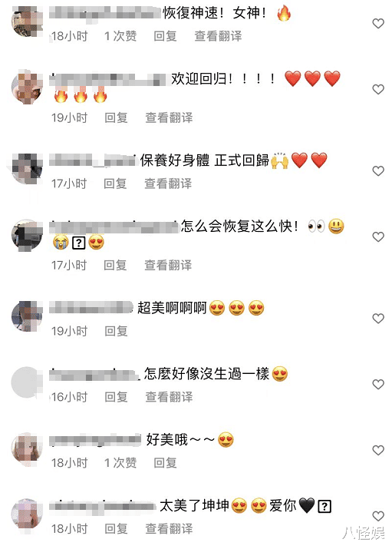Reply to the 恢復神速 女神 comment
The width and height of the screenshot is (392, 549).
click(x=165, y=36)
